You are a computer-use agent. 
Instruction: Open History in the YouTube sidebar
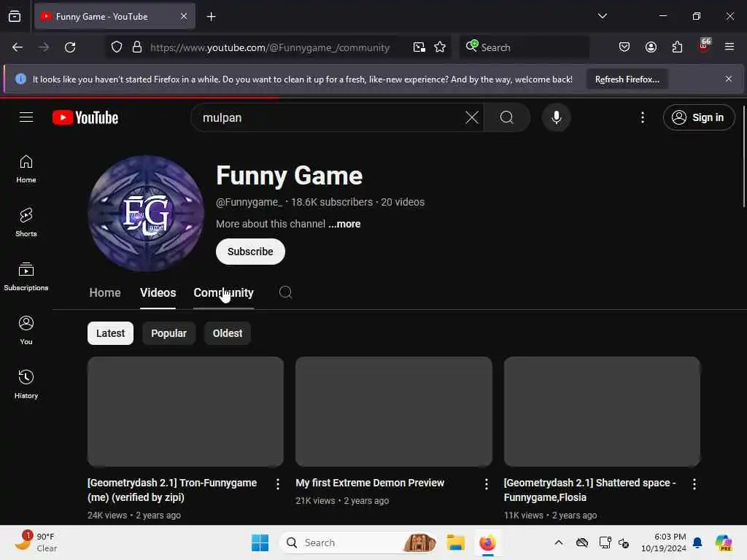click(26, 384)
